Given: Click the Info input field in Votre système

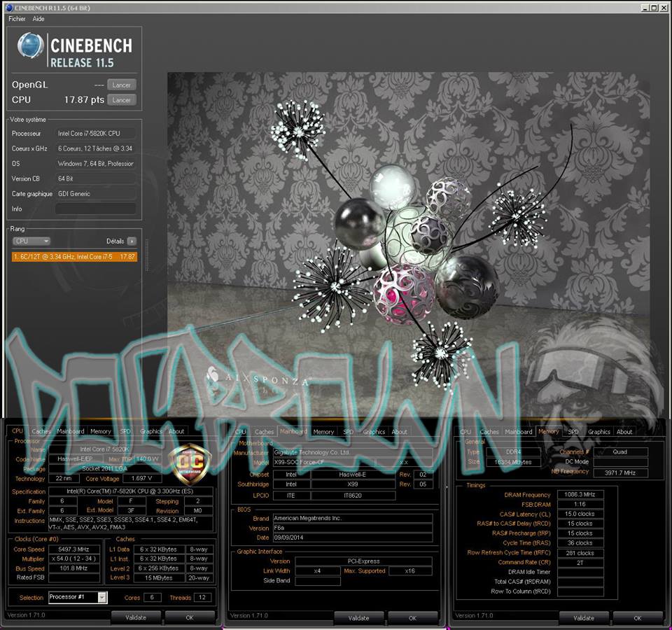Looking at the screenshot, I should 96,209.
